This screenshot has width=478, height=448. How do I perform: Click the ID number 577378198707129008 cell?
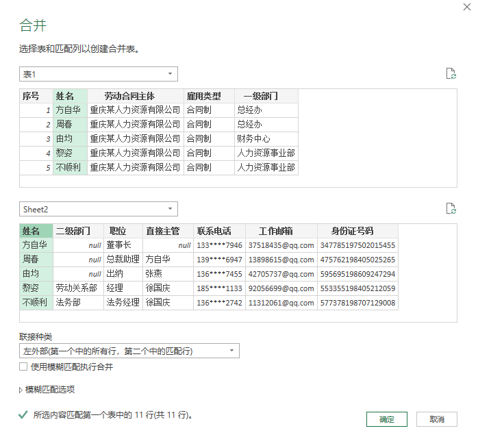click(x=357, y=302)
